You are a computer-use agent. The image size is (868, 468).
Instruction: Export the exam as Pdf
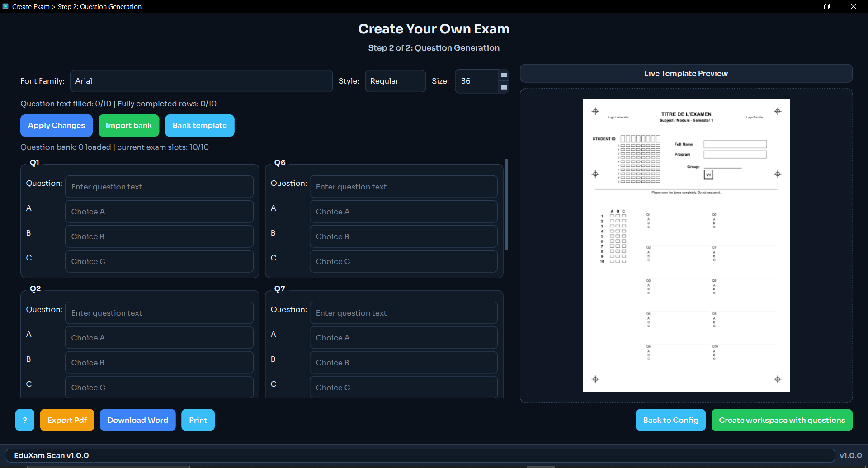pyautogui.click(x=67, y=420)
